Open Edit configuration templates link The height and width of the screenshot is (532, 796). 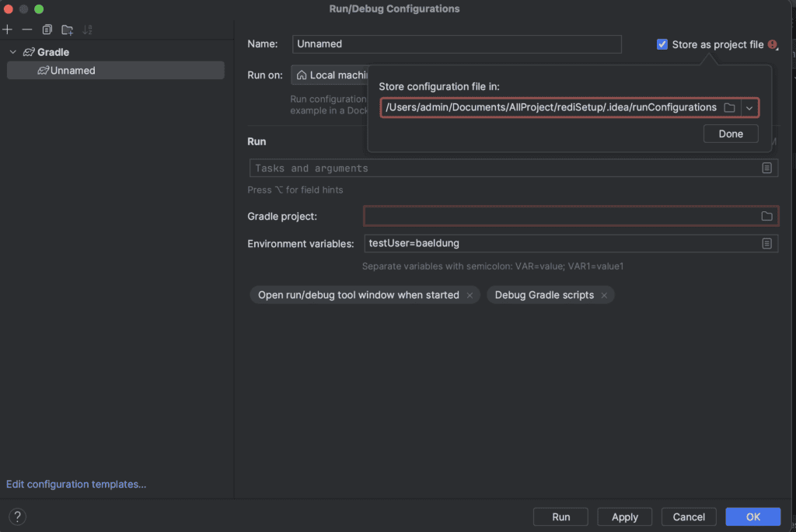[75, 484]
